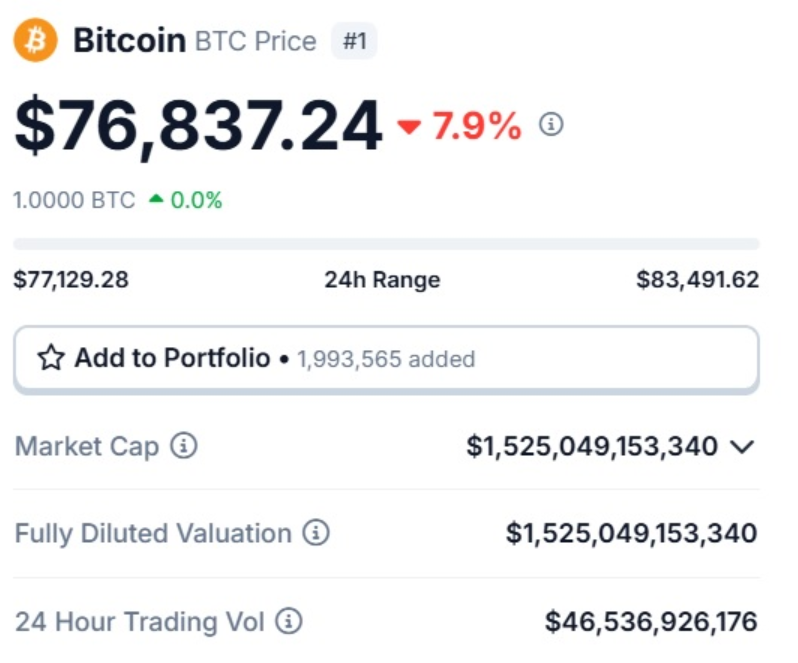The height and width of the screenshot is (663, 798).
Task: Click the 24h high price $83,491.62
Action: pyautogui.click(x=698, y=280)
